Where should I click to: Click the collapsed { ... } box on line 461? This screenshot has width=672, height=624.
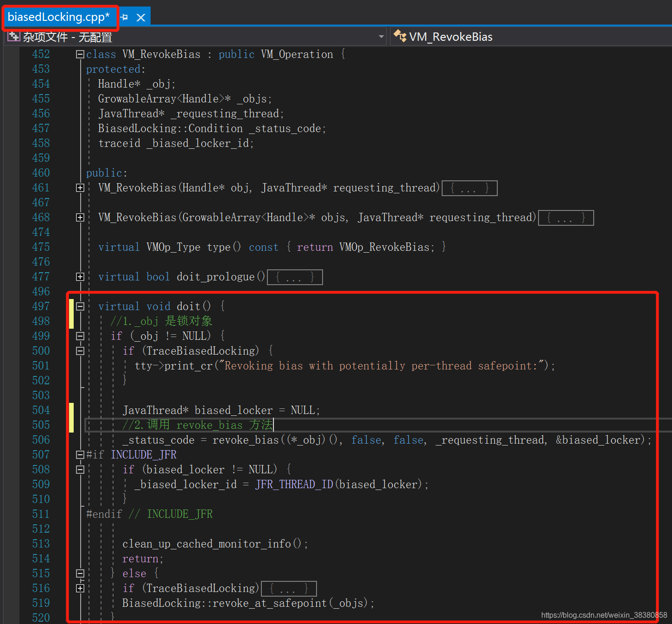tap(469, 188)
